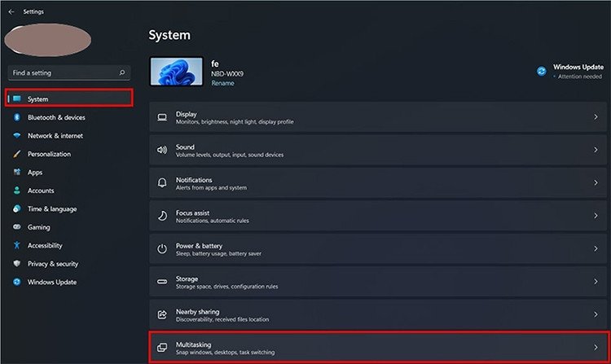Click the Personalization paintbrush icon

coord(17,154)
